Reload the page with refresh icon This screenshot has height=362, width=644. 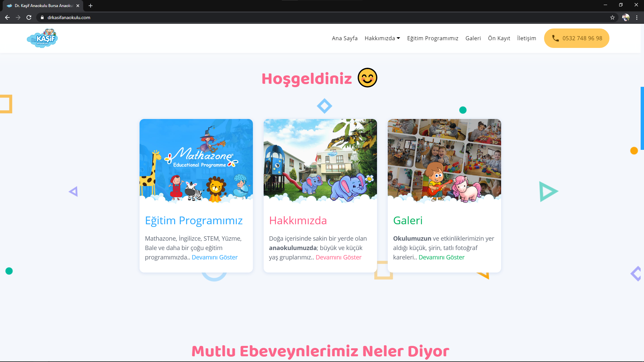29,17
